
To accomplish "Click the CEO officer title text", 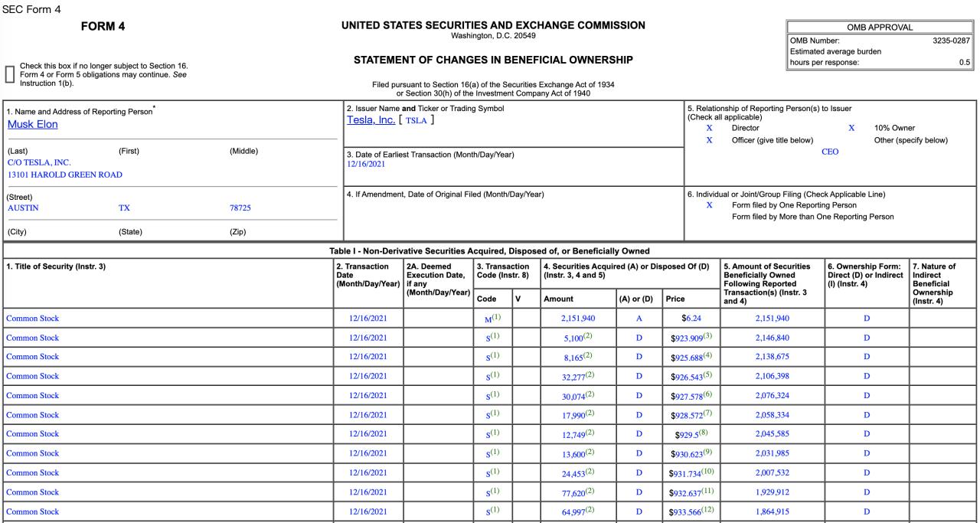I will coord(830,152).
